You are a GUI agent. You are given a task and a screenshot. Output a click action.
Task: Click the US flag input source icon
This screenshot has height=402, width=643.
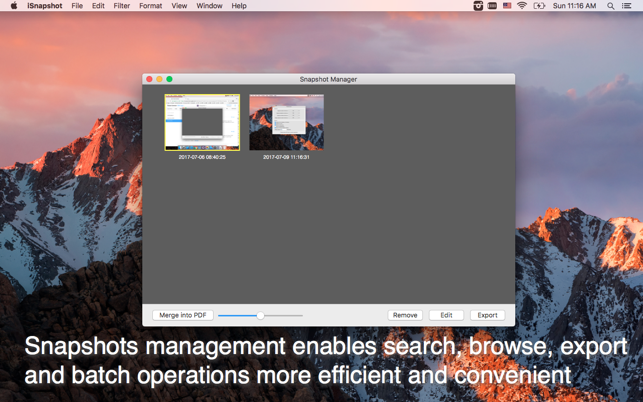(x=507, y=6)
